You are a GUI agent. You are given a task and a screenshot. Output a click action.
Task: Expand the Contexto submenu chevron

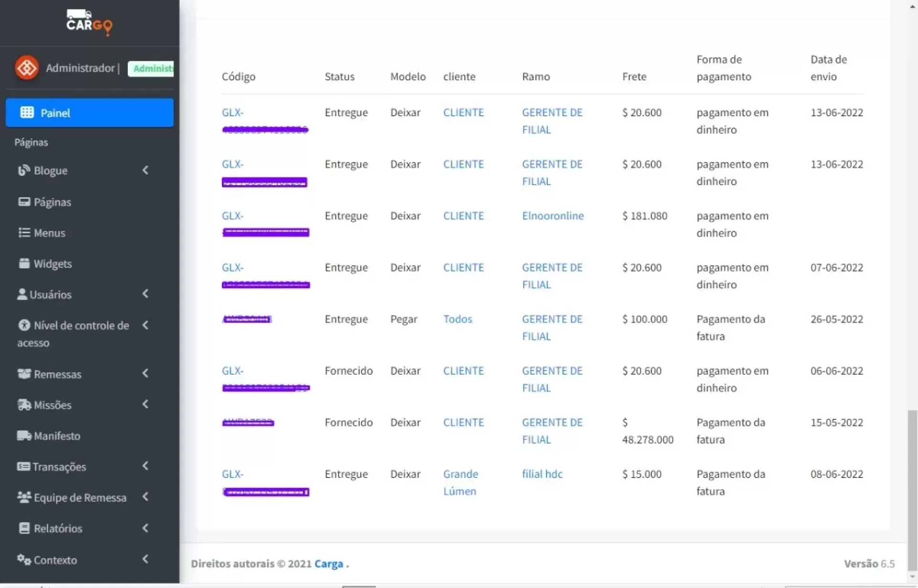click(145, 559)
